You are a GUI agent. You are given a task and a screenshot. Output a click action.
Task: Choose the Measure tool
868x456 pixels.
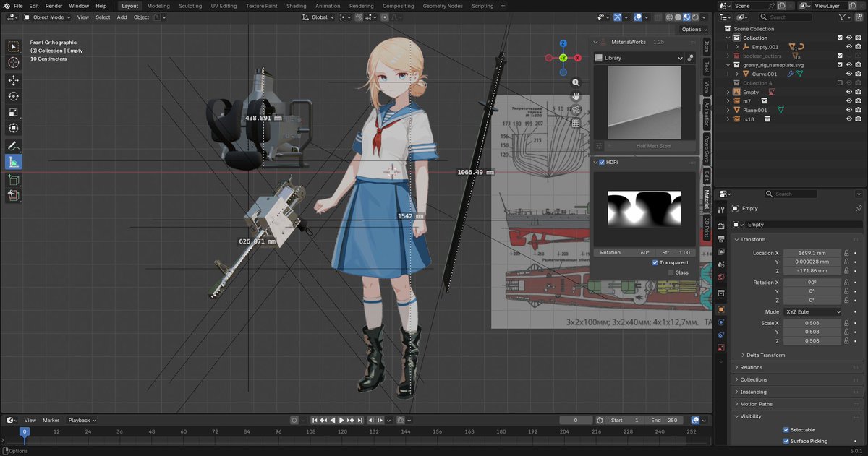[14, 162]
